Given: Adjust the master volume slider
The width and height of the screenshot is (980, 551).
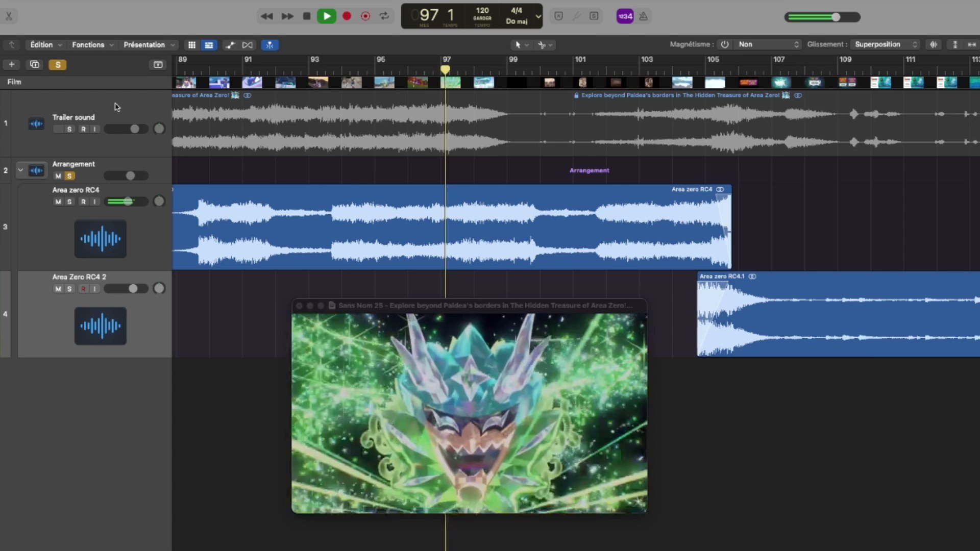Looking at the screenshot, I should (836, 17).
